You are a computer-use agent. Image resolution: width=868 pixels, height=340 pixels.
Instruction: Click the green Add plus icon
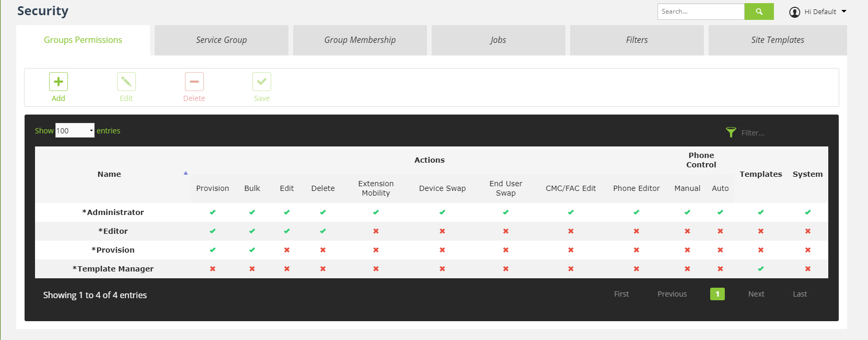click(59, 82)
